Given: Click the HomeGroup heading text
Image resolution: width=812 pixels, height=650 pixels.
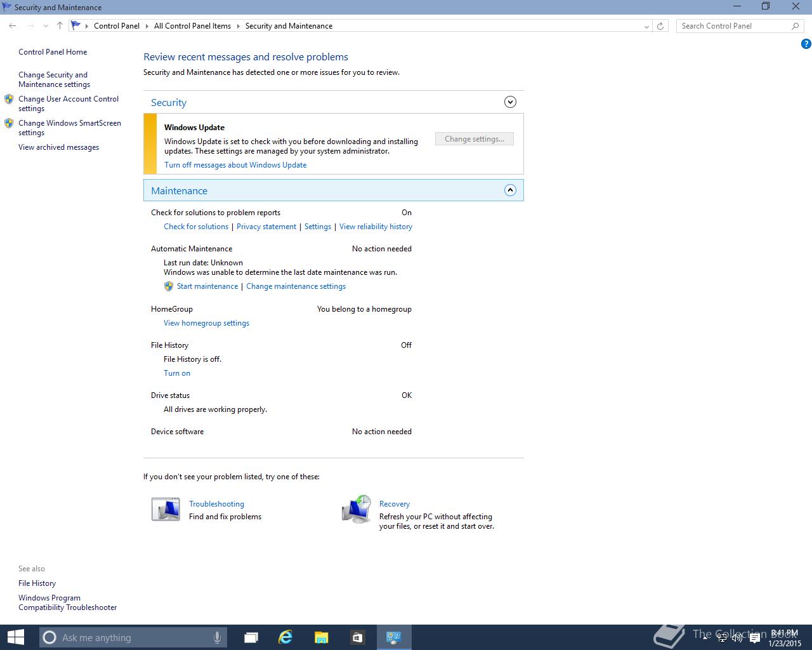Looking at the screenshot, I should pyautogui.click(x=172, y=309).
